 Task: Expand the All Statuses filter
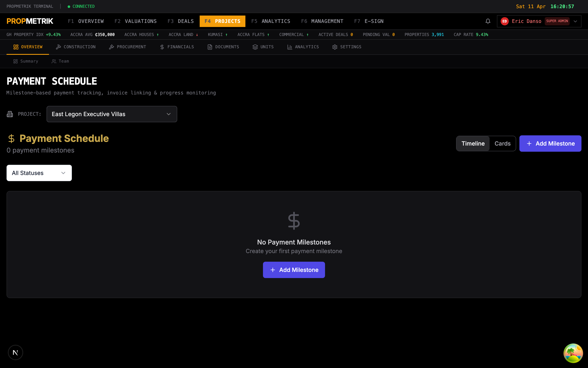point(39,173)
